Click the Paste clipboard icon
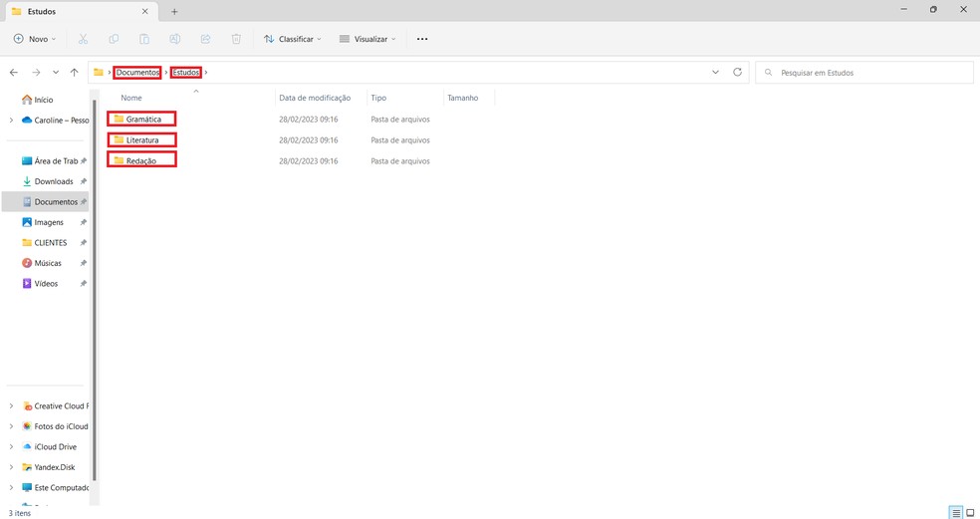This screenshot has height=519, width=980. click(144, 39)
